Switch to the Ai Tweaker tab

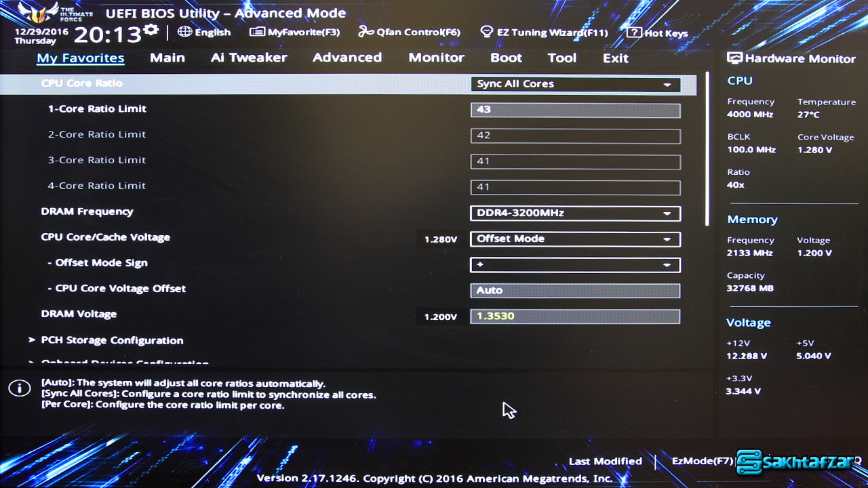click(x=249, y=58)
